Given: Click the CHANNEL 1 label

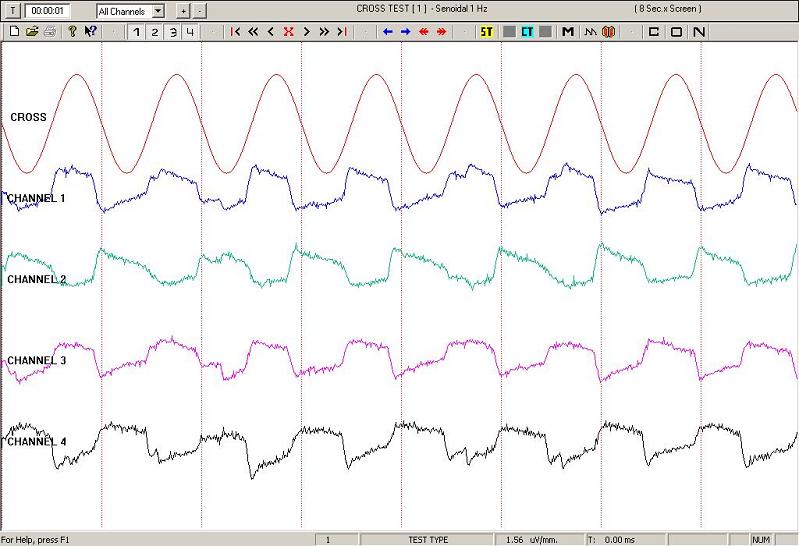Looking at the screenshot, I should (36, 198).
